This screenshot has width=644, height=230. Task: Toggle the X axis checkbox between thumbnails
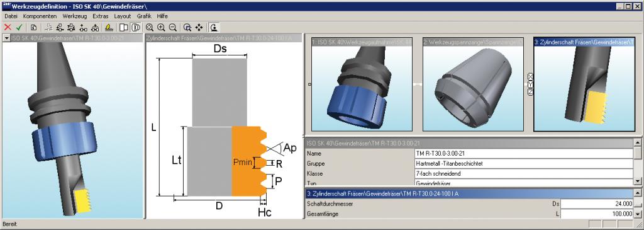click(530, 76)
